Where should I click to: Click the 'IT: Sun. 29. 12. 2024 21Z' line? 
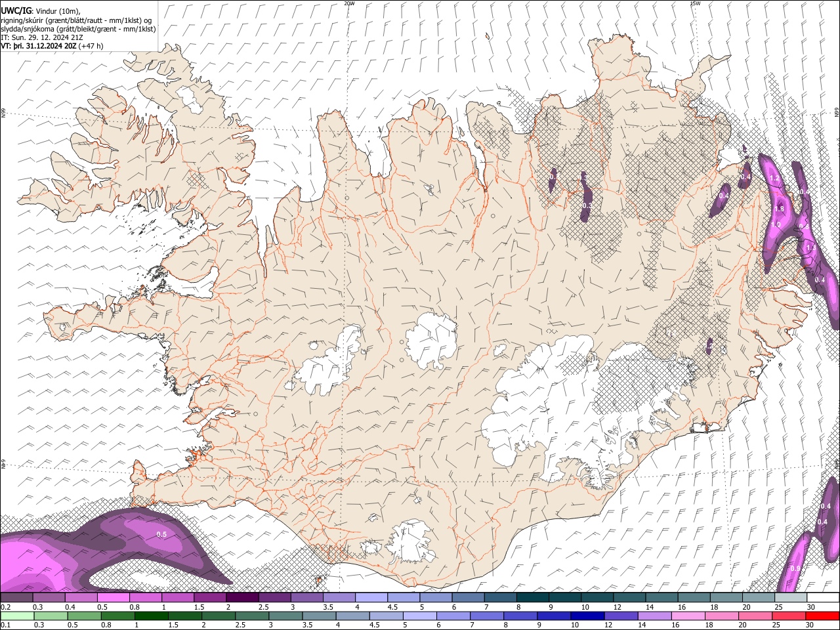[42, 37]
